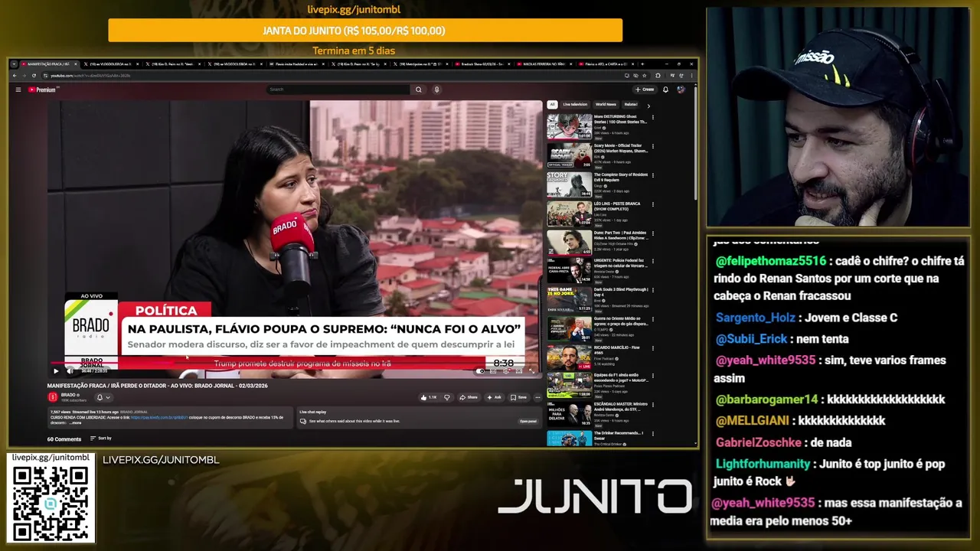The image size is (980, 551).
Task: Reload the page with the browser refresh icon
Action: 34,76
